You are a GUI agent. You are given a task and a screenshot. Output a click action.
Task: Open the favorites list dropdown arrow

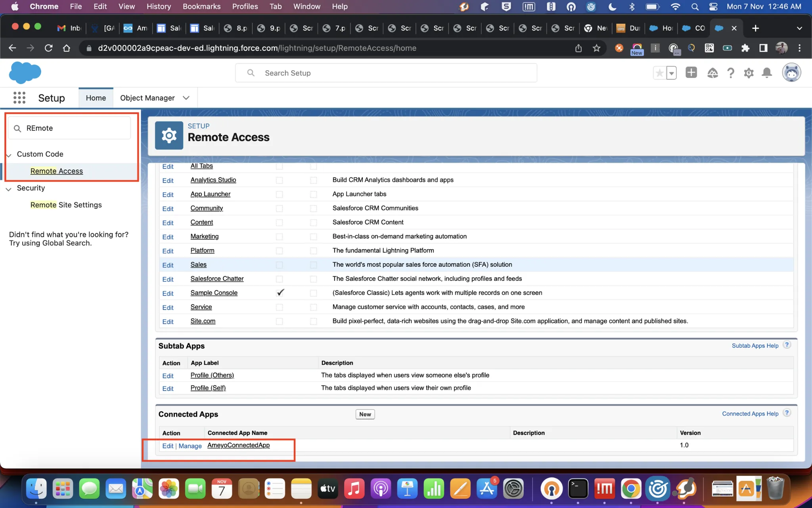[x=672, y=73]
